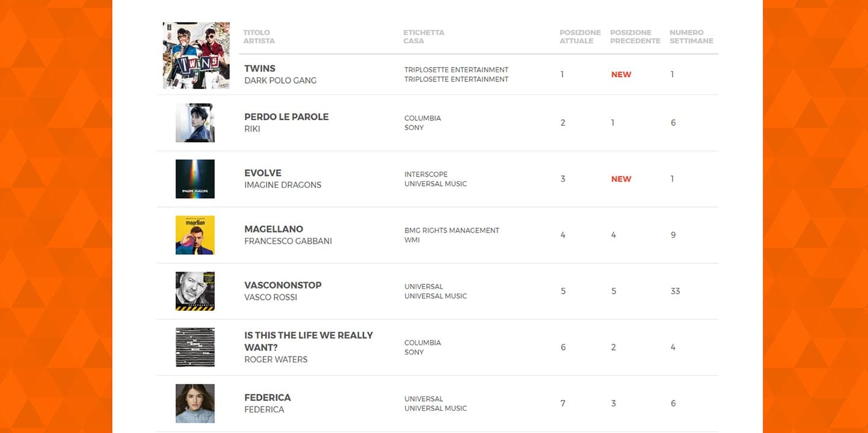Click the Perdo Le Parole cover art

tap(195, 123)
